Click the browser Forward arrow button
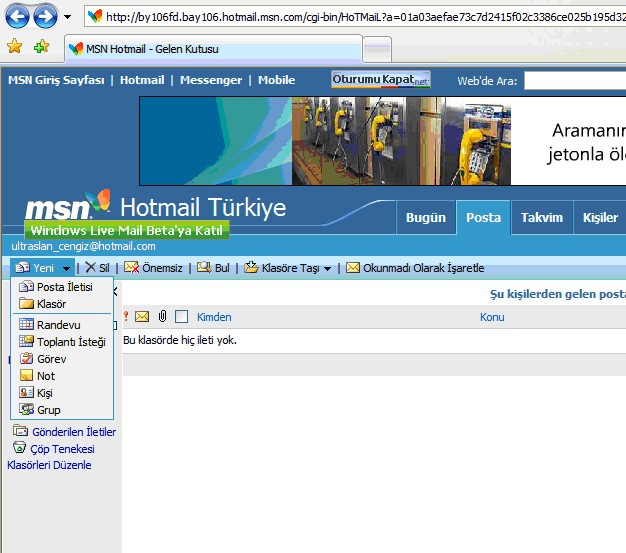The width and height of the screenshot is (626, 553). point(45,16)
